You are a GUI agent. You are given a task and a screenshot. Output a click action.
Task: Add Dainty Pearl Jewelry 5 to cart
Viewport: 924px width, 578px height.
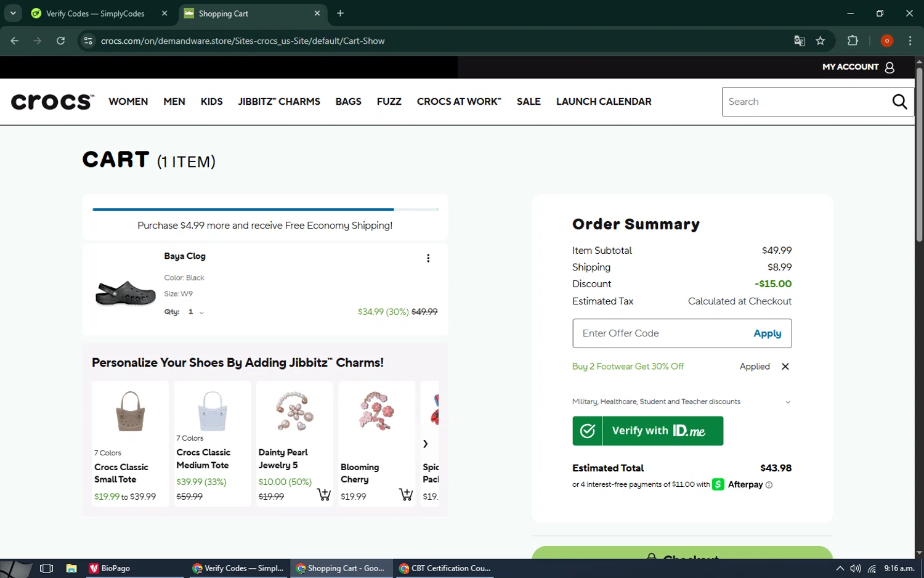pyautogui.click(x=324, y=494)
